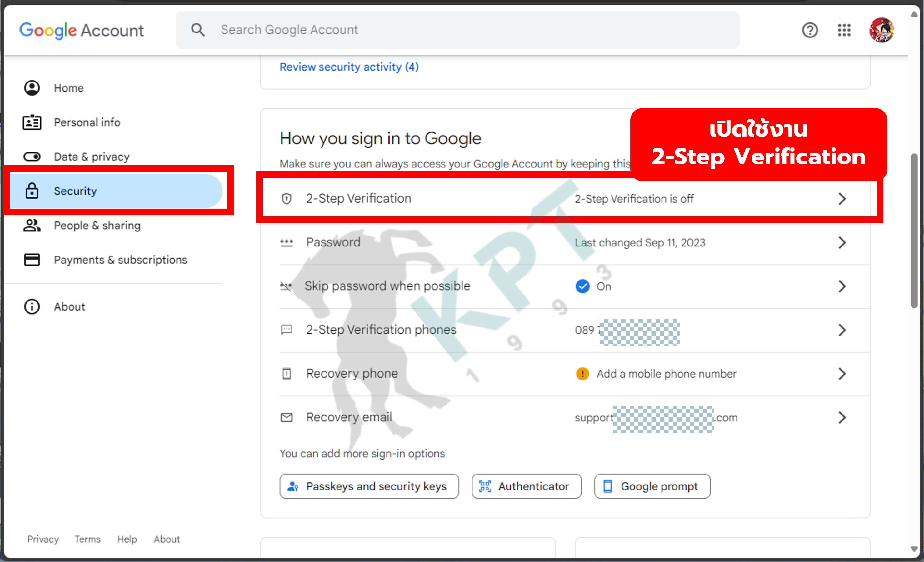This screenshot has width=924, height=562.
Task: Click the search magnifier icon
Action: coord(197,30)
